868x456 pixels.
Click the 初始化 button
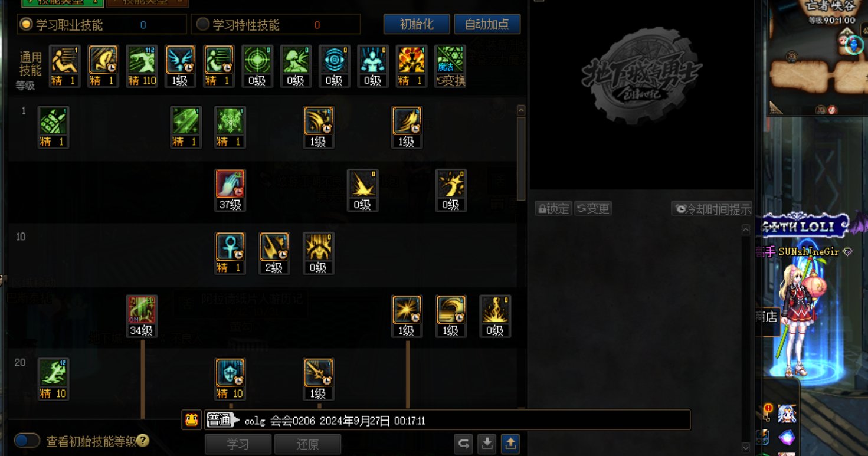tap(417, 24)
